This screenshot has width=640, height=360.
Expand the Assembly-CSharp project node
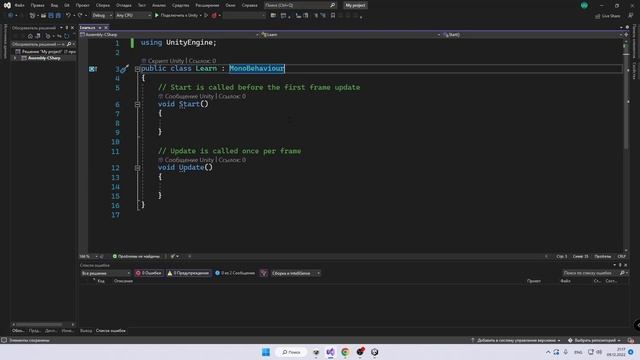(15, 58)
